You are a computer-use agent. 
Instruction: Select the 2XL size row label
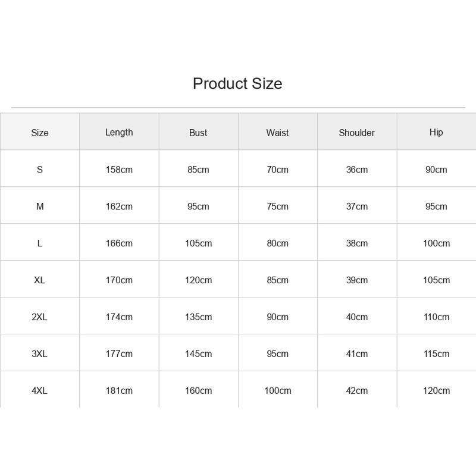pyautogui.click(x=39, y=317)
